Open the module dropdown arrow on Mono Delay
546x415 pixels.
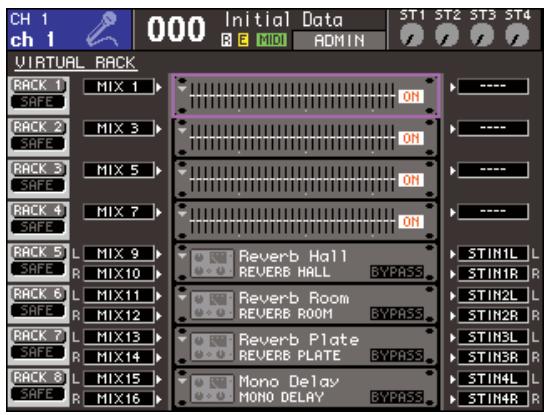click(182, 382)
